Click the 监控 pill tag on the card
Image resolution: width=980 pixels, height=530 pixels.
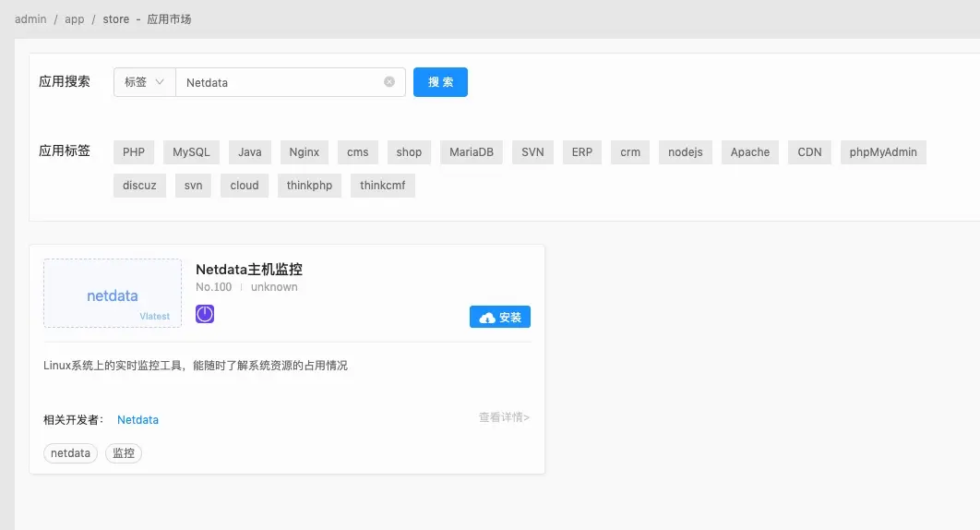pyautogui.click(x=124, y=453)
